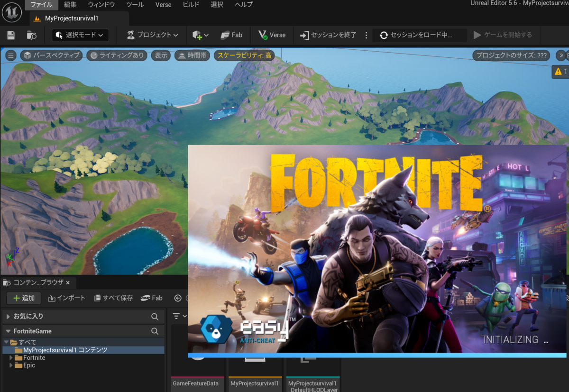569x392 pixels.
Task: Open the ファイル menu
Action: (41, 5)
